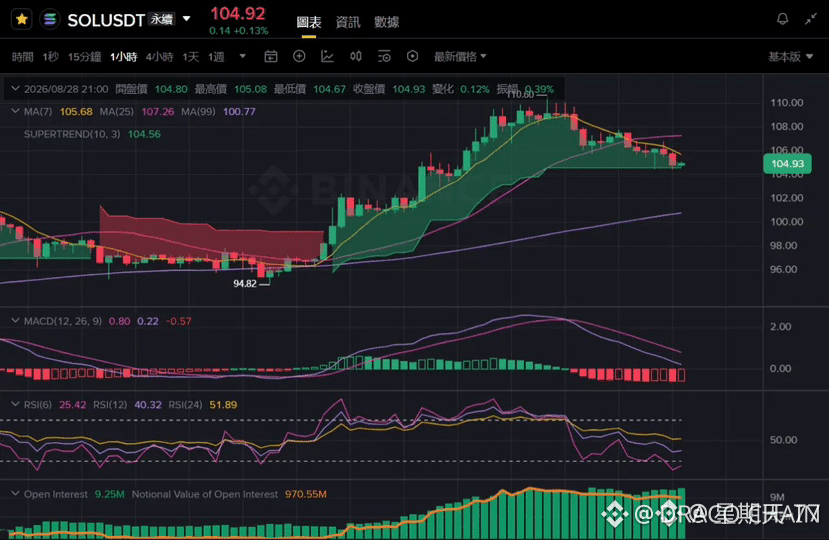Select the 1秒 interval

point(50,57)
